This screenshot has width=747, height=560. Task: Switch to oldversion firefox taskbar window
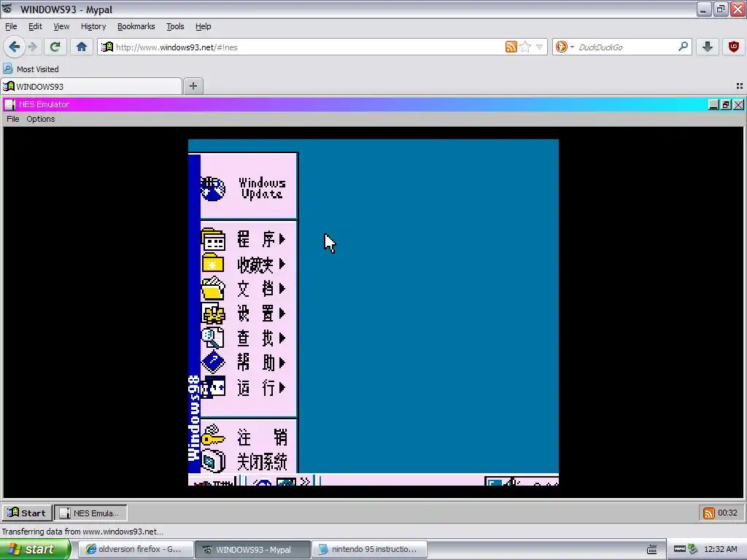136,549
